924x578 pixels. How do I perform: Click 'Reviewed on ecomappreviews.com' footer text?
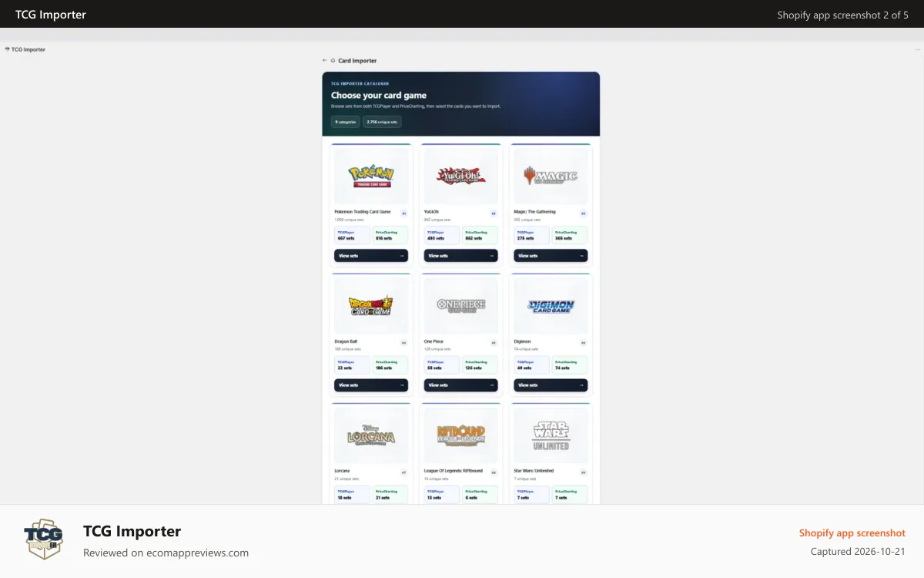[166, 553]
